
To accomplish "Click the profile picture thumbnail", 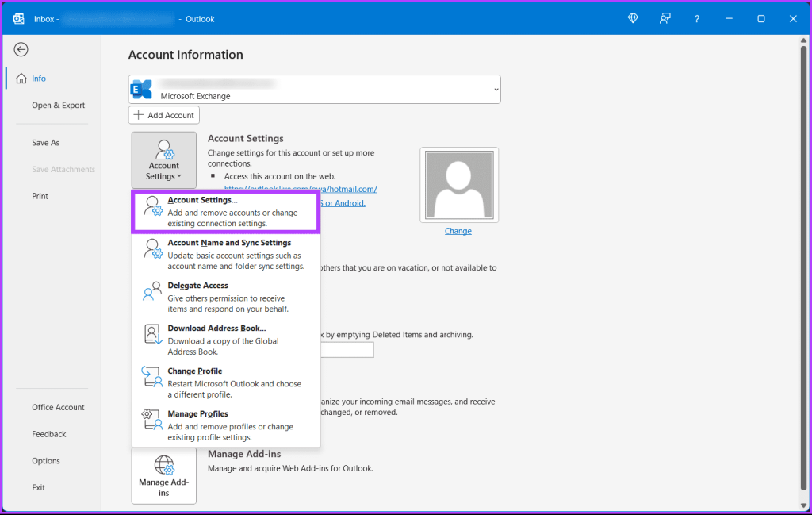I will 458,184.
